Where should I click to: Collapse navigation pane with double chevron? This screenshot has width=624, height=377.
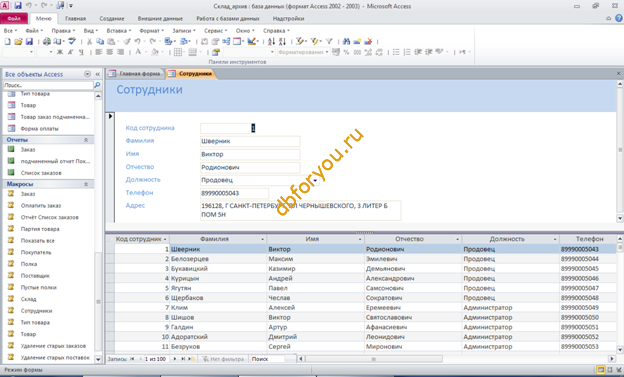coord(98,74)
